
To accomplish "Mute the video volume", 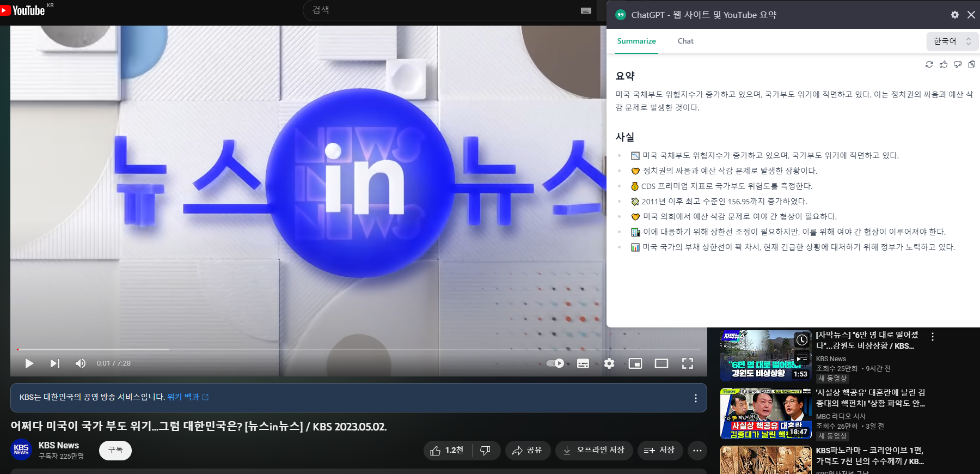I will [81, 363].
